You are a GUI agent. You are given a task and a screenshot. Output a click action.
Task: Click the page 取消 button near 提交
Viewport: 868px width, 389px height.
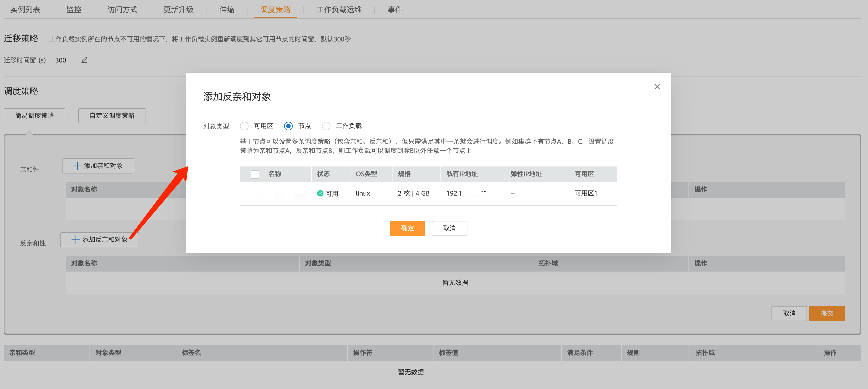[789, 314]
